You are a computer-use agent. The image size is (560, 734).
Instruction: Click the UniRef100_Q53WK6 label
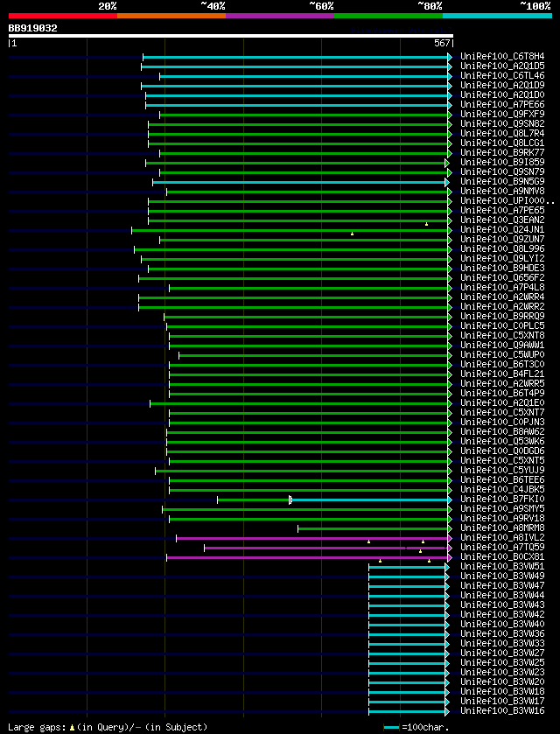[x=502, y=442]
